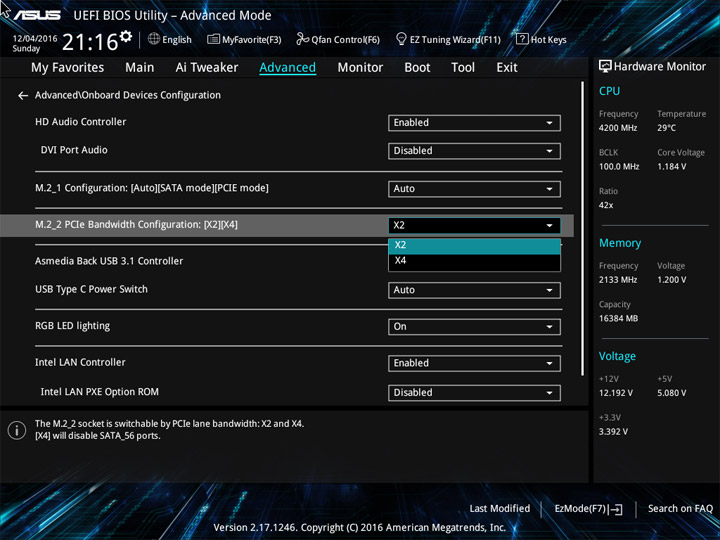Select Intel LAN PXE Option ROM label
The height and width of the screenshot is (540, 720).
pyautogui.click(x=100, y=392)
